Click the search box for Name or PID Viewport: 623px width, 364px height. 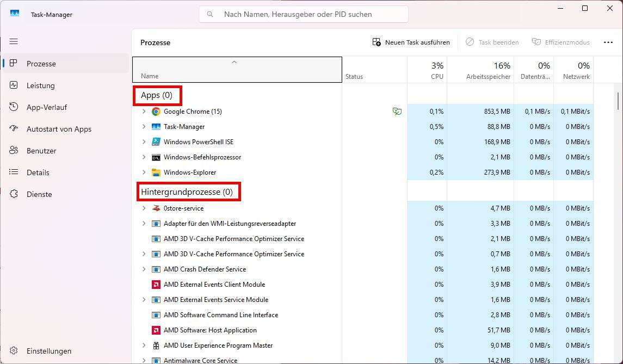304,14
